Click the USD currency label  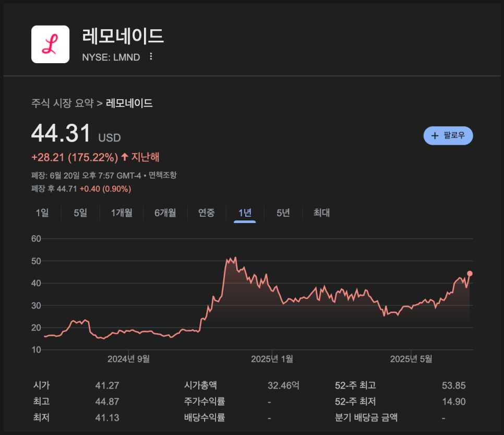110,138
